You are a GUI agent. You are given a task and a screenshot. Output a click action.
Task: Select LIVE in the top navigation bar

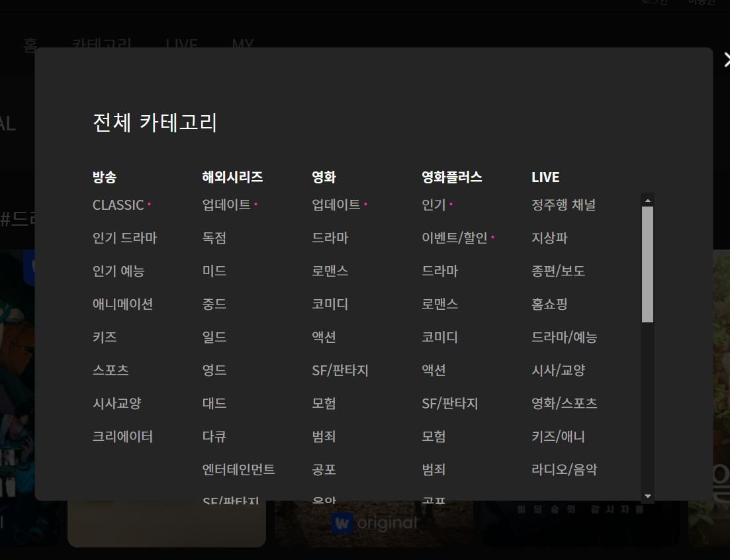click(x=181, y=45)
